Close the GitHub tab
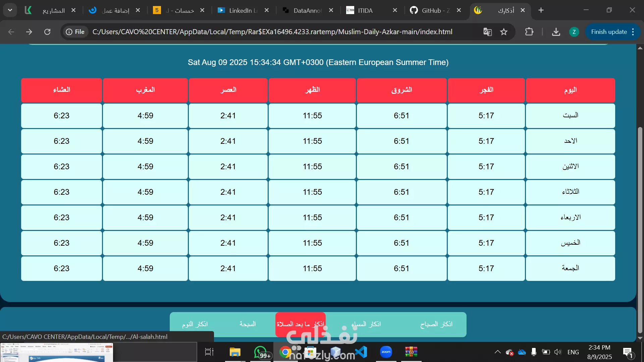 point(459,10)
